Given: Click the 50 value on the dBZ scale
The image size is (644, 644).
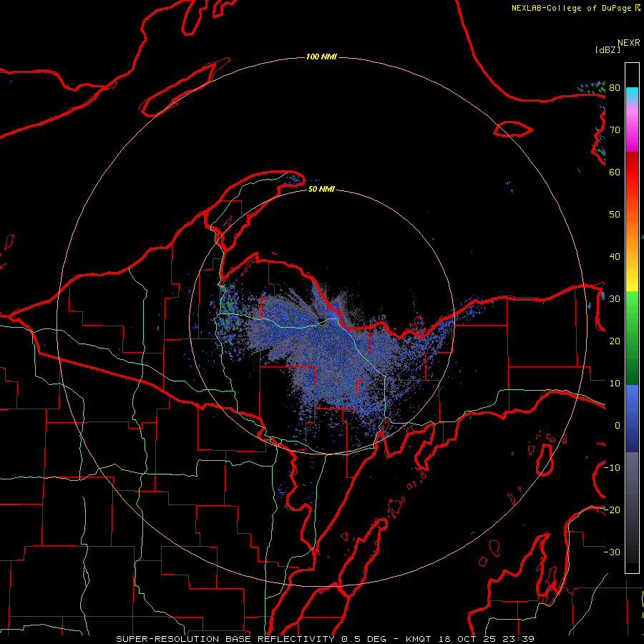Looking at the screenshot, I should click(x=615, y=215).
